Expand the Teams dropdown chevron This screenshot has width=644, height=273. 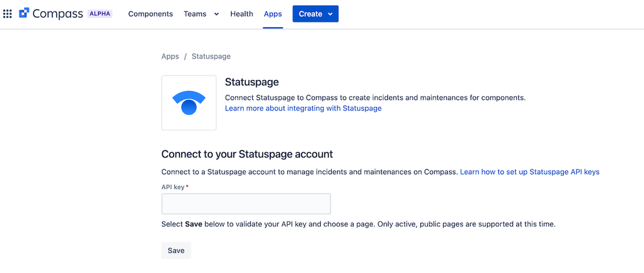216,14
